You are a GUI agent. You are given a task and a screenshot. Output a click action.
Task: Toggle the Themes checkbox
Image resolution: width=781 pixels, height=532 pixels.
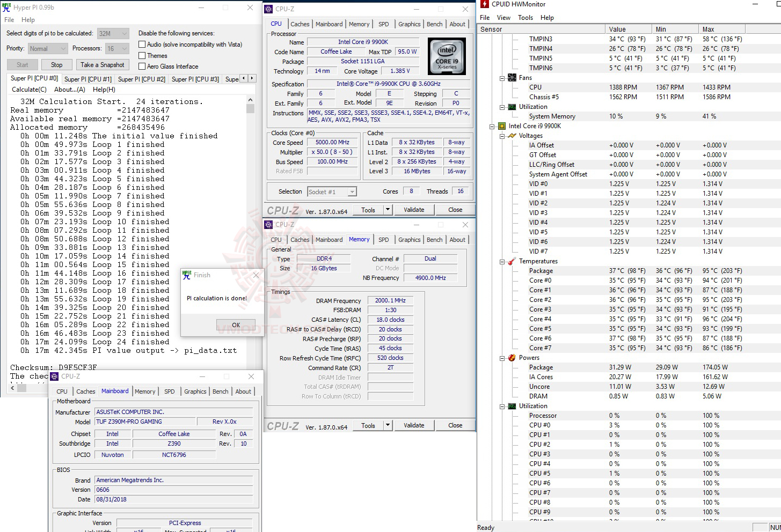coord(142,55)
